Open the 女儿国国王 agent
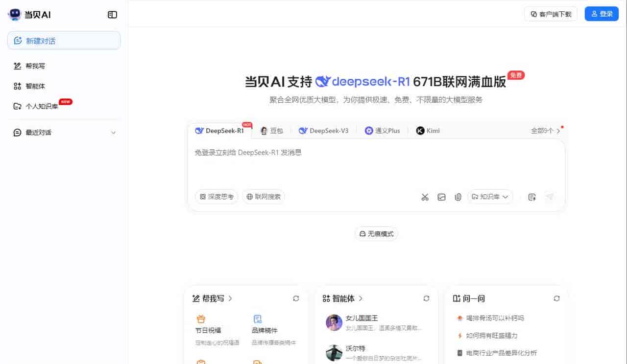The height and width of the screenshot is (364, 627). tap(375, 323)
